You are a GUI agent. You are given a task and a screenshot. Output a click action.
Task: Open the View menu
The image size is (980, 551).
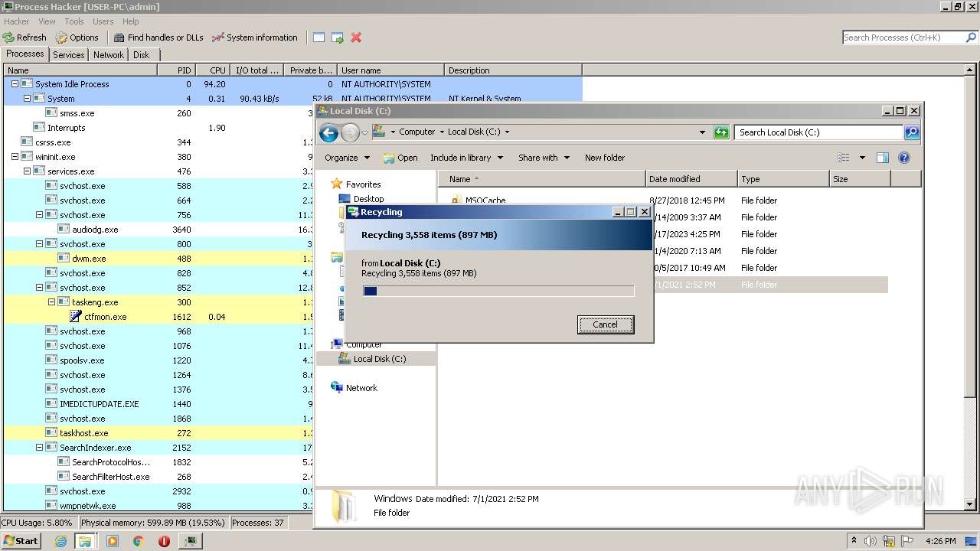[x=47, y=21]
